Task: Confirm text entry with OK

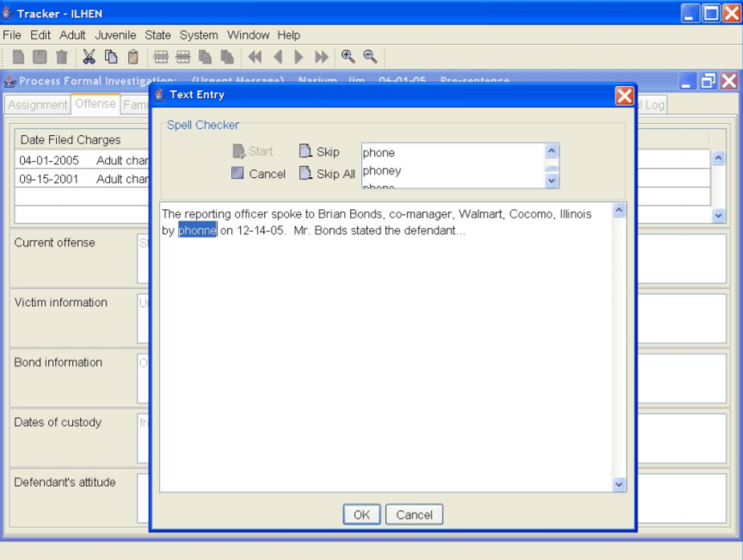Action: [361, 514]
